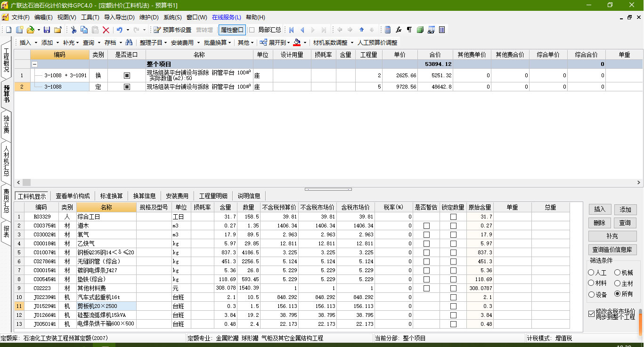Click the new-from-template icon

19,30
